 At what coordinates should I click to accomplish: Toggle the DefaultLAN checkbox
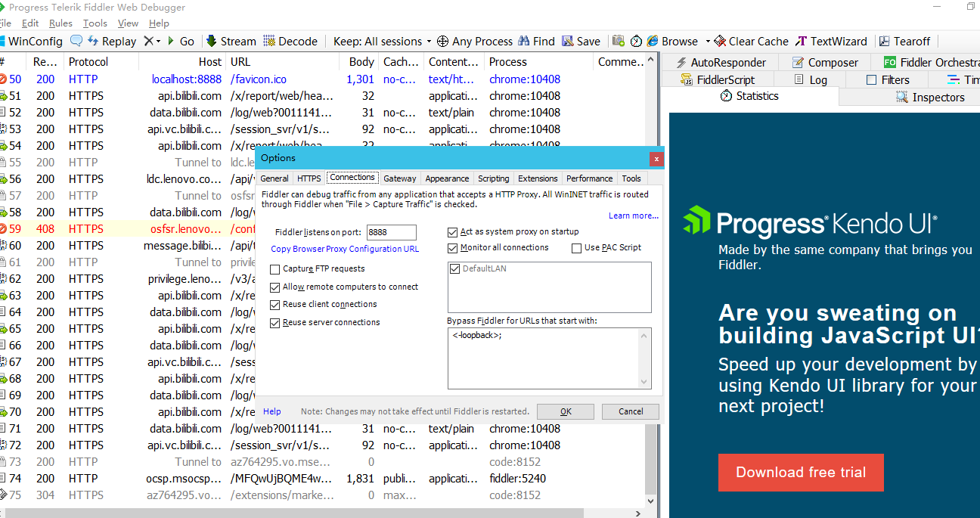click(454, 268)
